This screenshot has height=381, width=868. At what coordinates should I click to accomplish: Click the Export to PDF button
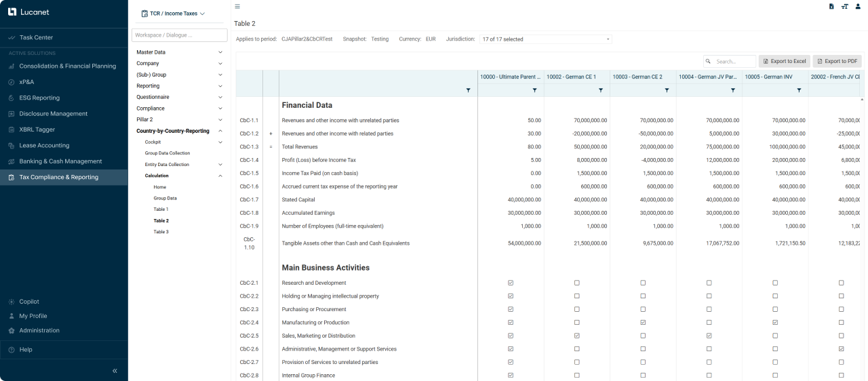click(837, 61)
